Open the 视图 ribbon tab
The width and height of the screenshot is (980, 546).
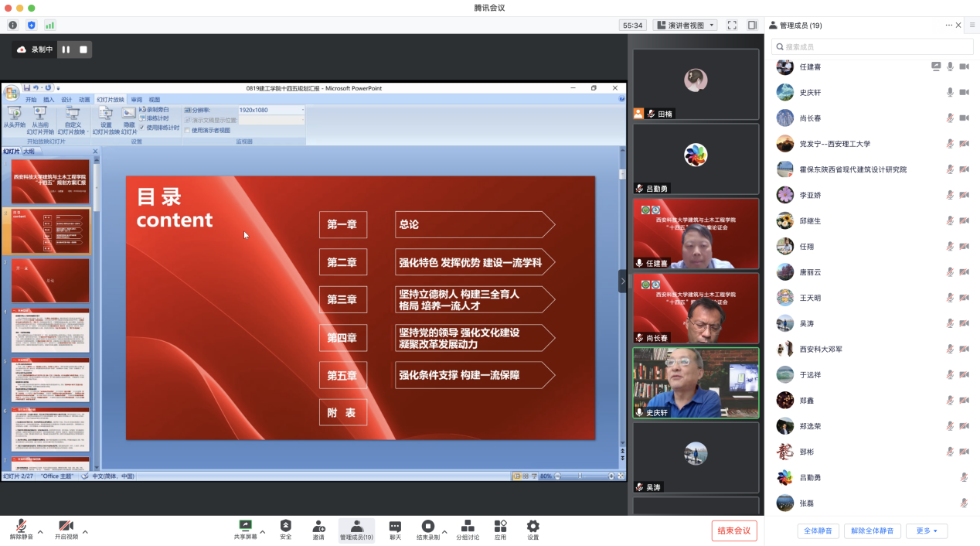click(155, 100)
